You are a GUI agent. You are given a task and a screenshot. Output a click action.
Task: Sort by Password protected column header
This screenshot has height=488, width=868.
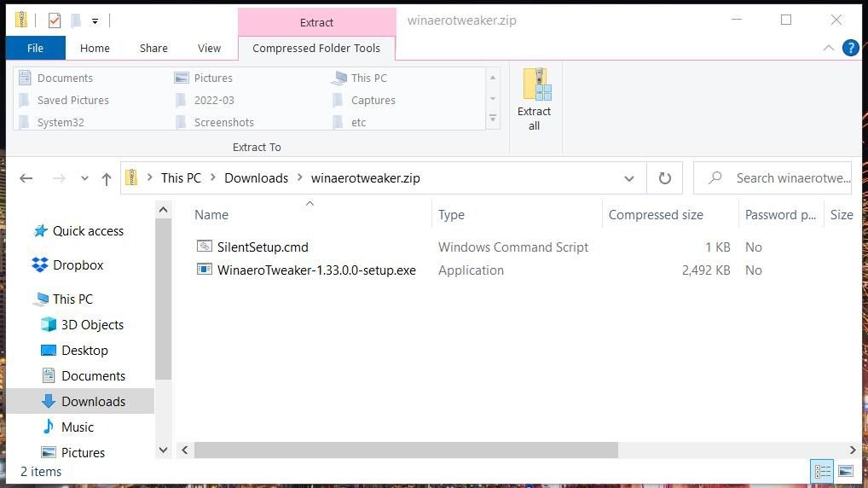[780, 214]
